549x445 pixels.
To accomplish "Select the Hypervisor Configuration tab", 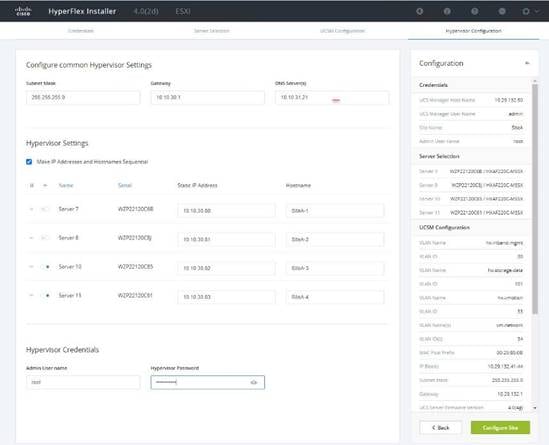I will tap(473, 31).
